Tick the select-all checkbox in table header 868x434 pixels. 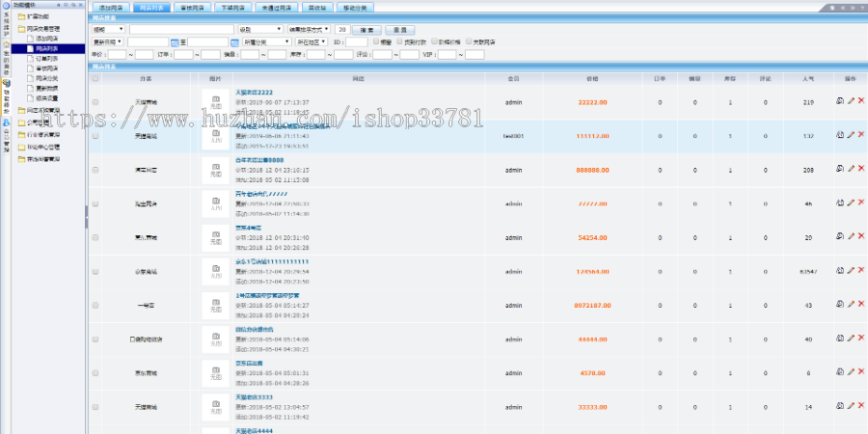pos(95,79)
